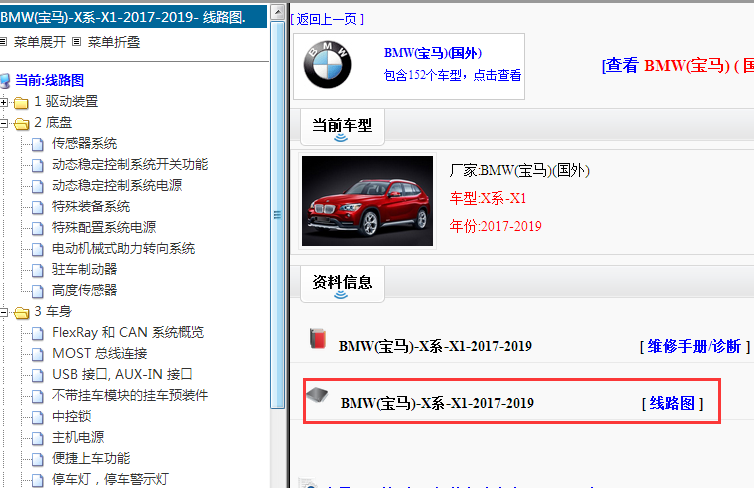754x488 pixels.
Task: Open 动态稳定控制系统开关功能 diagram
Action: 130,164
